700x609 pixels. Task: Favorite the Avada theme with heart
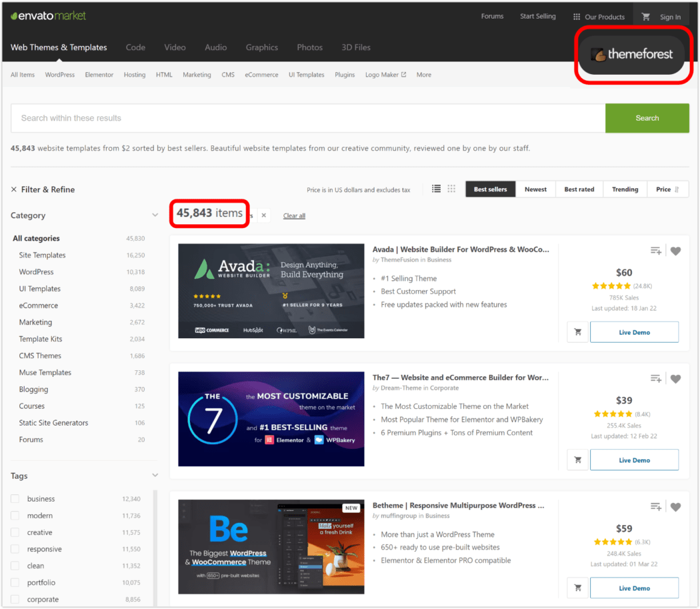(675, 251)
